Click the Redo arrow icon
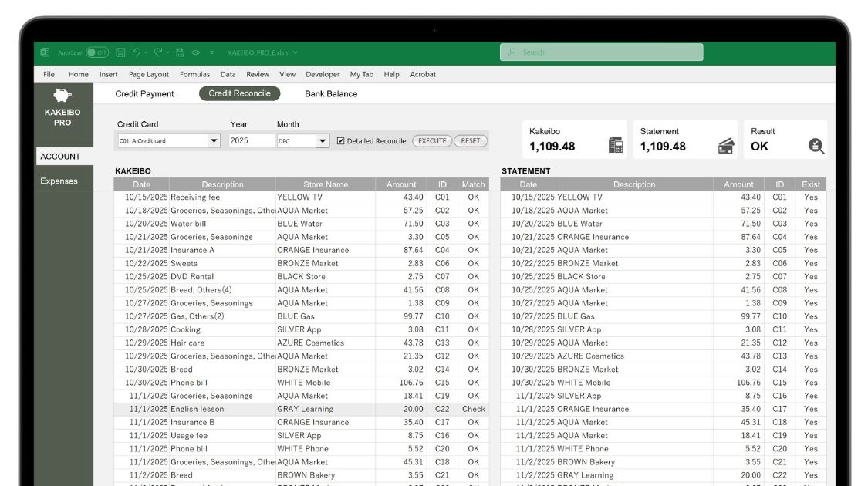This screenshot has height=486, width=868. (158, 52)
